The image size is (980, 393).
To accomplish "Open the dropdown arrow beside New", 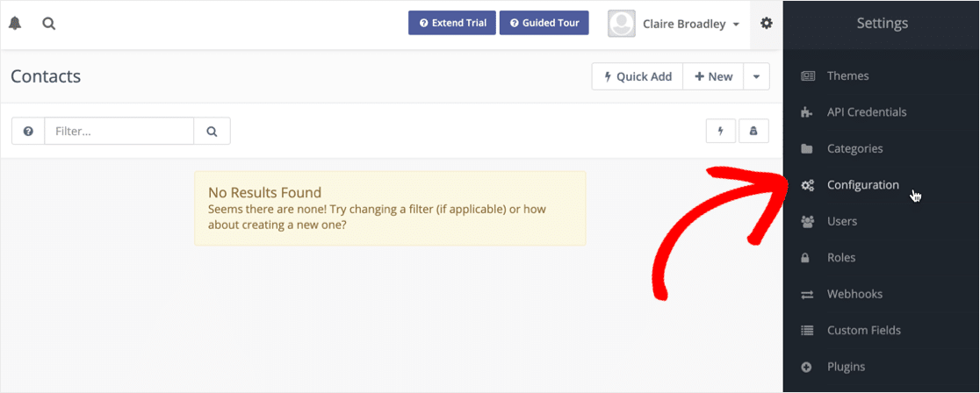I will coord(756,76).
